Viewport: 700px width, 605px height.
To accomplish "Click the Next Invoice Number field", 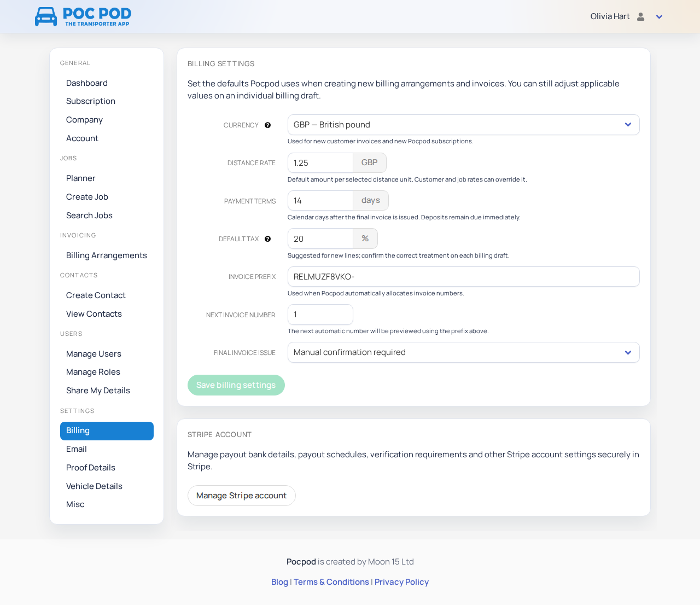I will tap(320, 315).
